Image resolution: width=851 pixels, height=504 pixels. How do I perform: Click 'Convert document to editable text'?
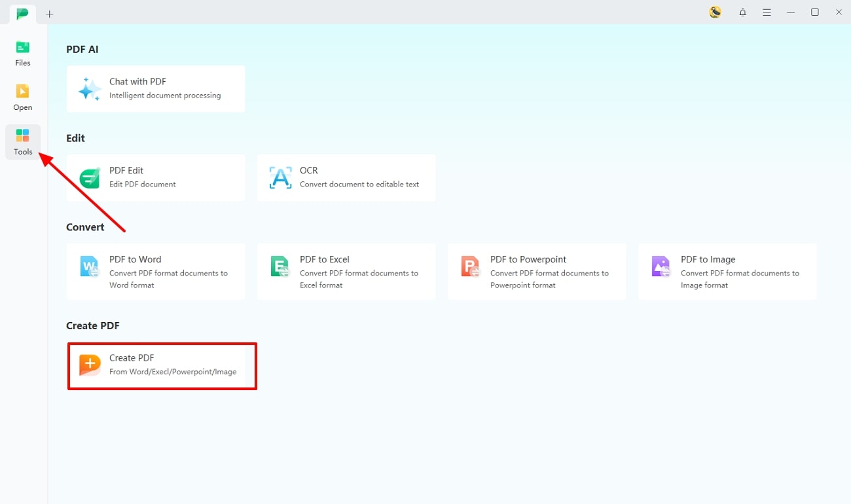(359, 185)
